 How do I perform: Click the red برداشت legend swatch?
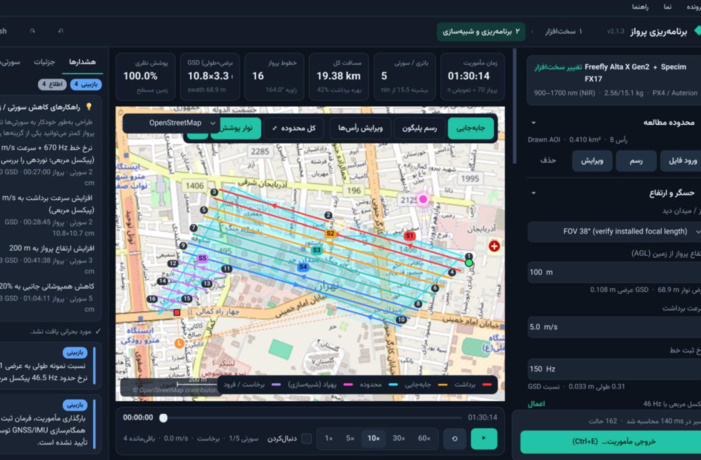(487, 384)
